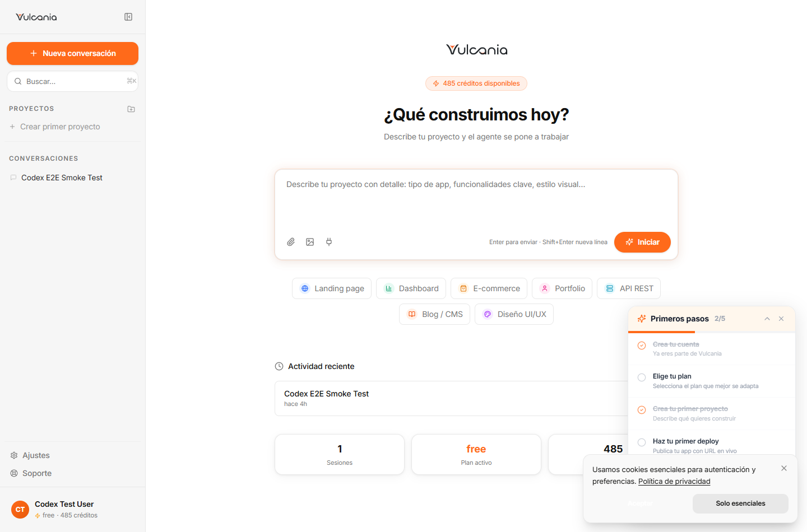Toggle Haz tu primer deploy step circle
807x532 pixels.
642,442
